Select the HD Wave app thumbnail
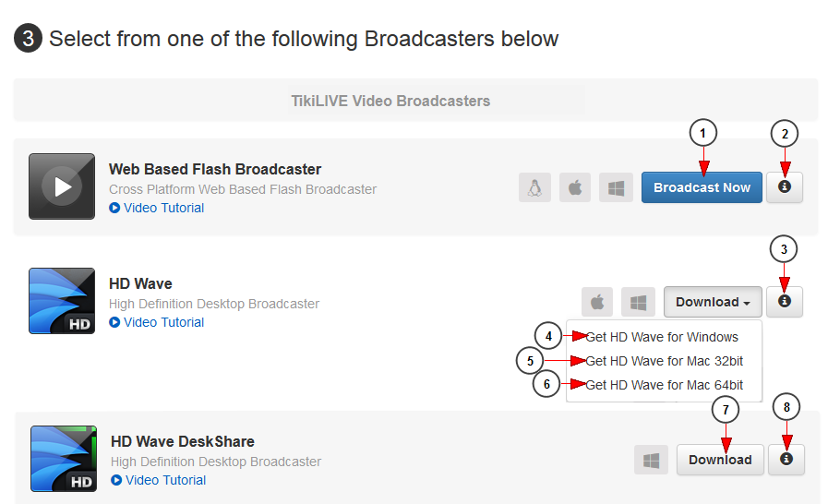The height and width of the screenshot is (504, 828). tap(62, 301)
